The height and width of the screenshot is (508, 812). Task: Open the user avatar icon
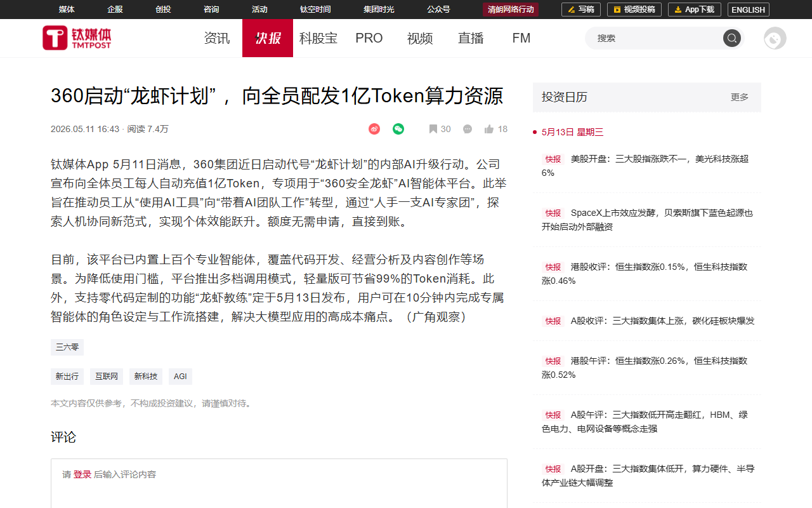[x=775, y=38]
